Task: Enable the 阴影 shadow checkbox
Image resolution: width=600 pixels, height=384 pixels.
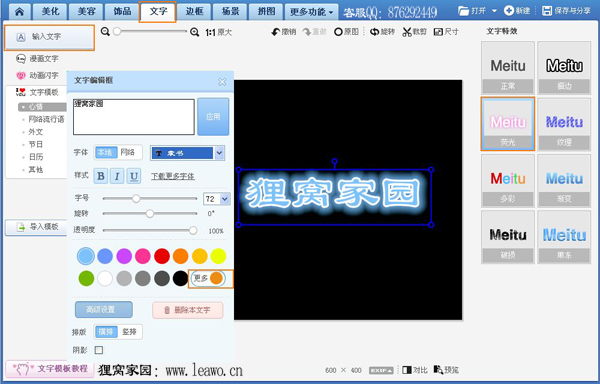Action: pos(99,350)
